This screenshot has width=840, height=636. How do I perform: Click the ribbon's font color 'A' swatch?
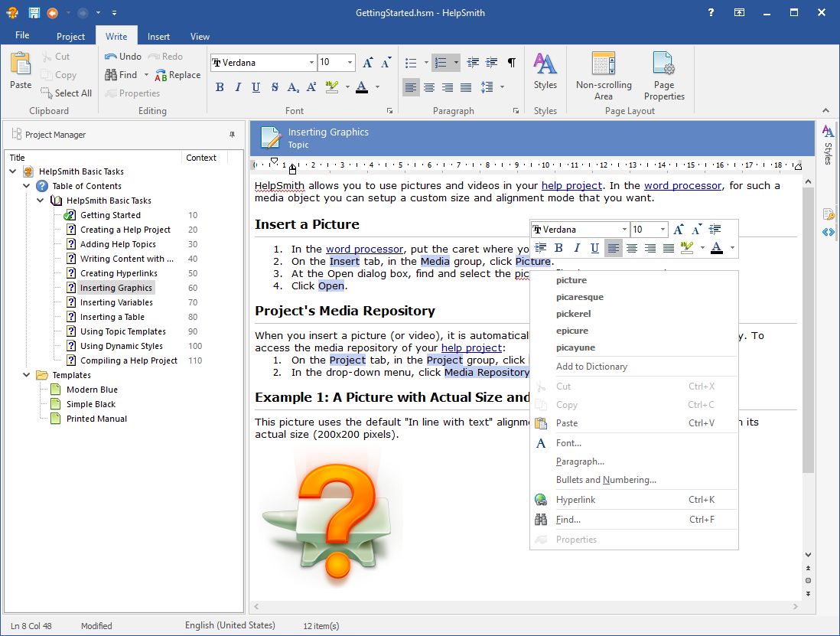click(362, 87)
